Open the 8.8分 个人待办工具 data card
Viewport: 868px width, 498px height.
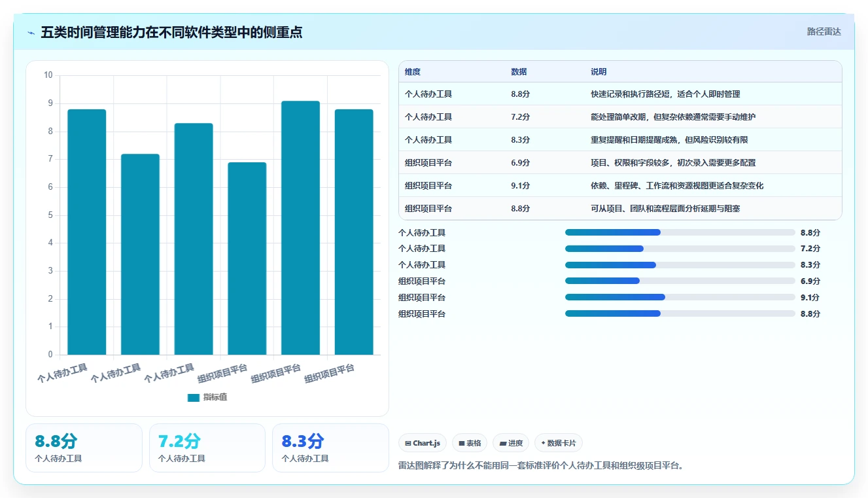84,448
